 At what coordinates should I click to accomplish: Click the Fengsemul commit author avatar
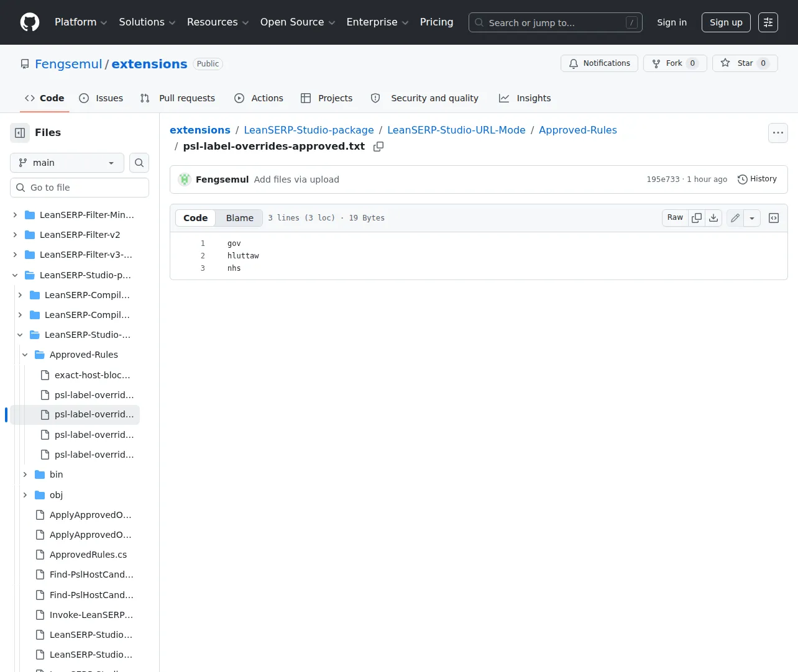click(185, 179)
